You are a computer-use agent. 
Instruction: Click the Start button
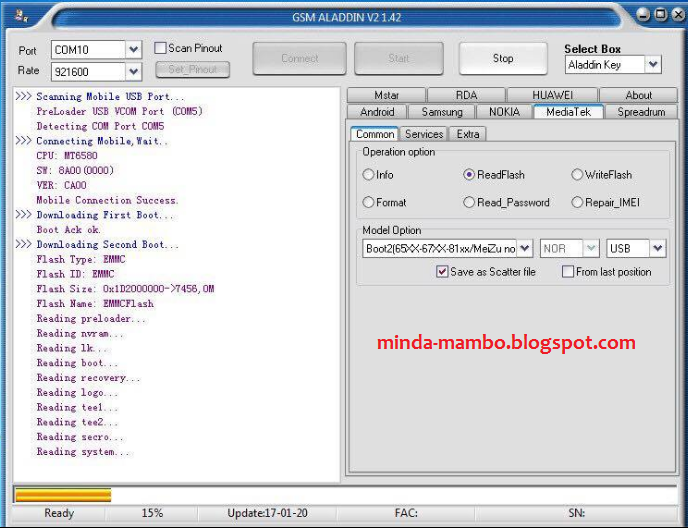[x=399, y=58]
